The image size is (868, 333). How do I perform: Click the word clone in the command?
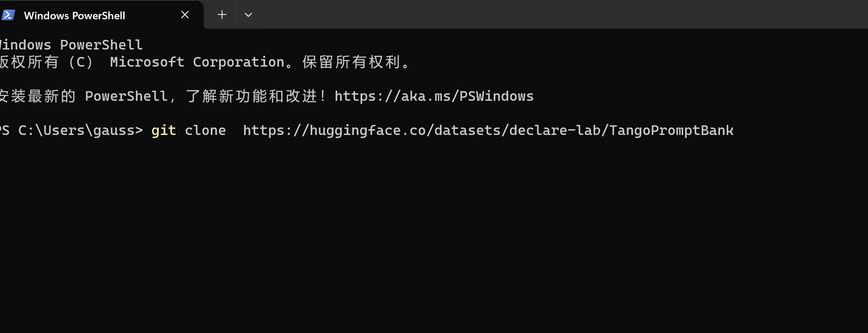(x=205, y=131)
